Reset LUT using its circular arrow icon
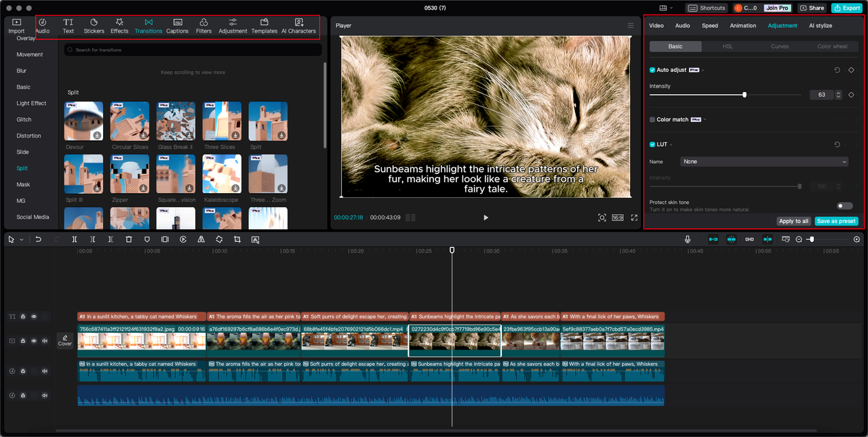This screenshot has height=437, width=868. point(837,144)
